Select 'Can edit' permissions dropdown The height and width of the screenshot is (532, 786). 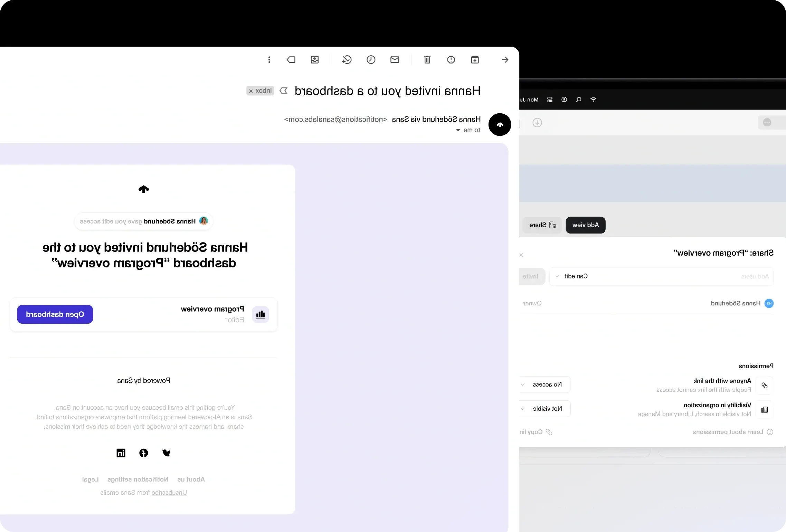tap(570, 276)
